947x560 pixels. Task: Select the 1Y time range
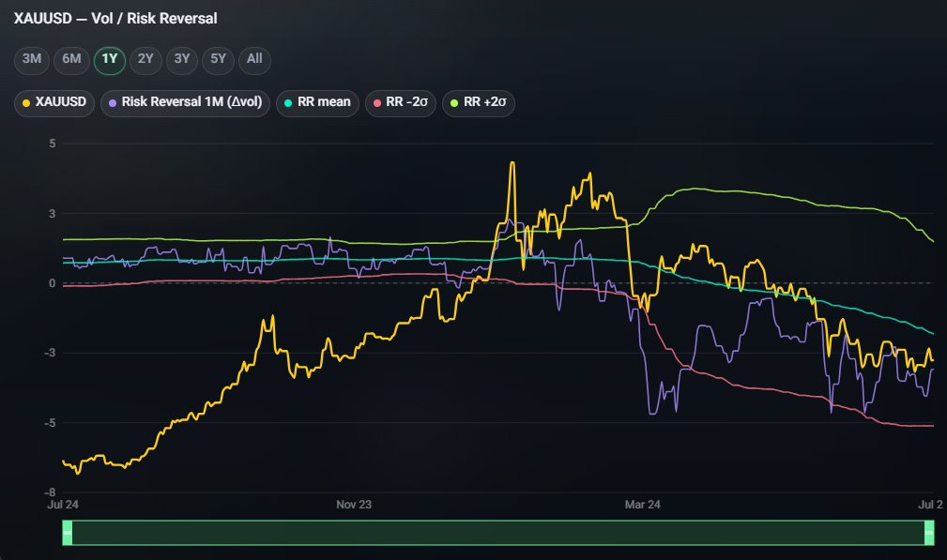point(109,60)
